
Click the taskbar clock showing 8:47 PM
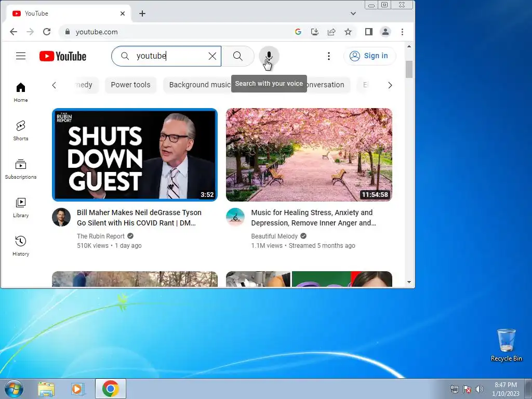pos(506,389)
